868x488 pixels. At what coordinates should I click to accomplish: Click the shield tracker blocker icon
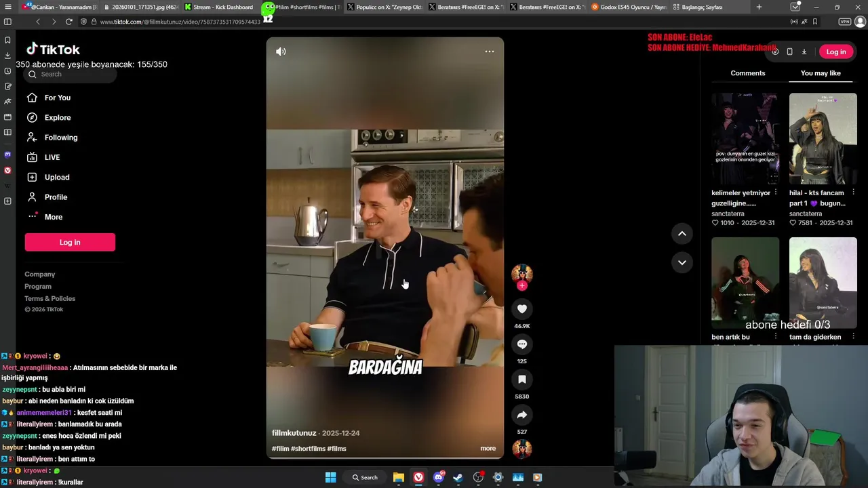83,22
